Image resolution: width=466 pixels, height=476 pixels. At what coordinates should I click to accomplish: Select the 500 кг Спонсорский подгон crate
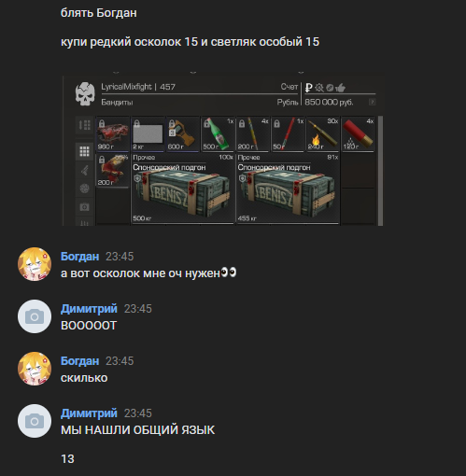[182, 189]
